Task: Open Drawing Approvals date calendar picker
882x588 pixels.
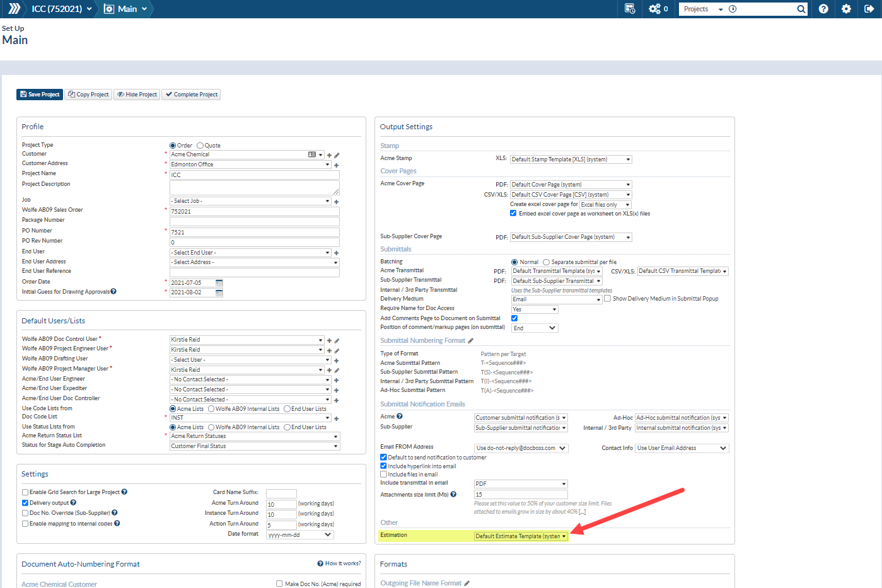Action: [x=219, y=292]
